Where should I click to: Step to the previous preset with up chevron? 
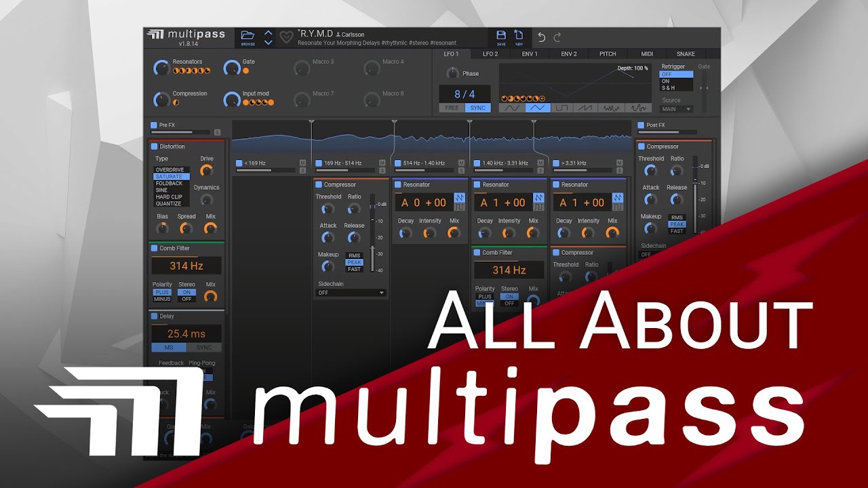[x=269, y=33]
